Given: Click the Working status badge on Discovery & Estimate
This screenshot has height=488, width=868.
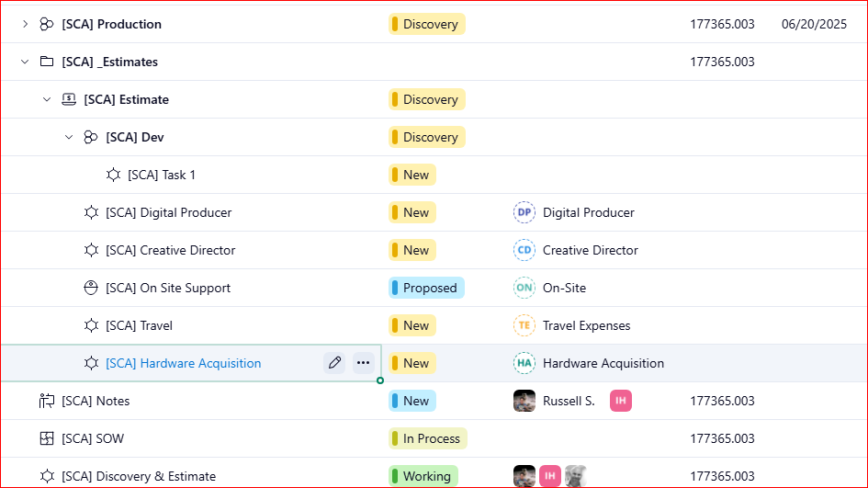Looking at the screenshot, I should tap(423, 476).
